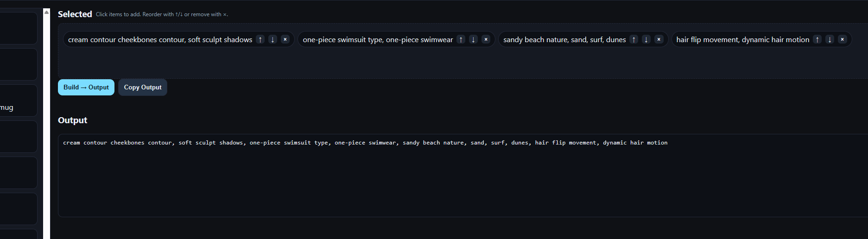Remove the one-piece swimsuit chip
Image resolution: width=868 pixels, height=239 pixels.
486,39
